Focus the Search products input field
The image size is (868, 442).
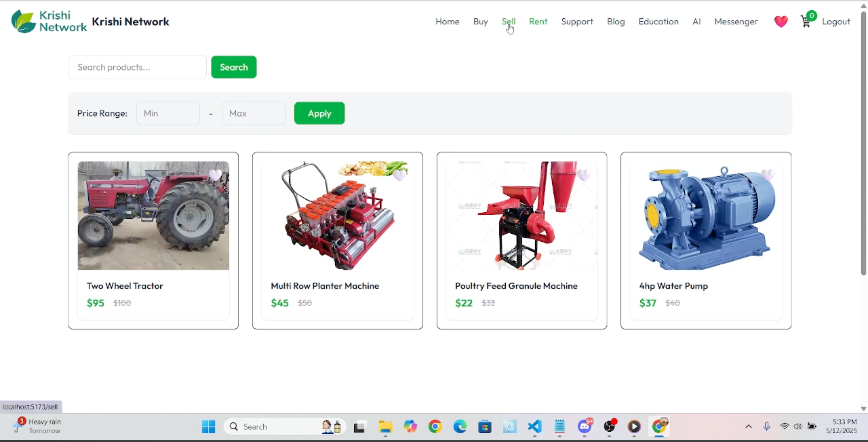pos(137,67)
